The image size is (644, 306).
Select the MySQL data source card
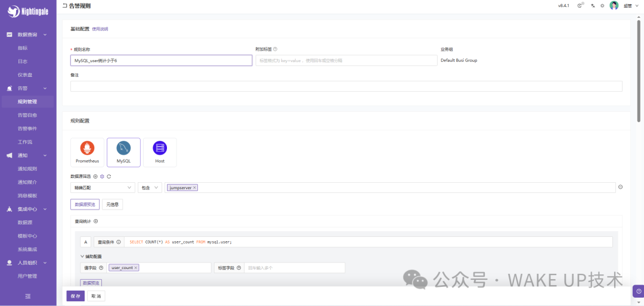click(123, 152)
